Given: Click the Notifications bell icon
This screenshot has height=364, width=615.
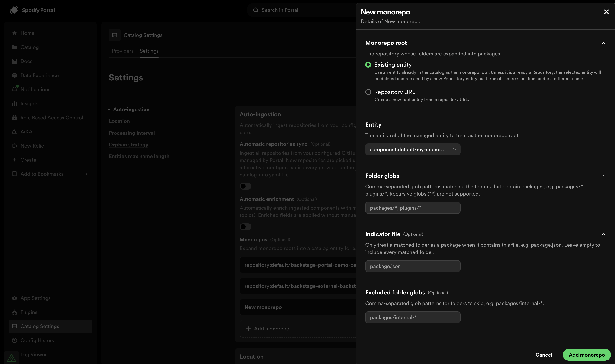Looking at the screenshot, I should tap(14, 89).
